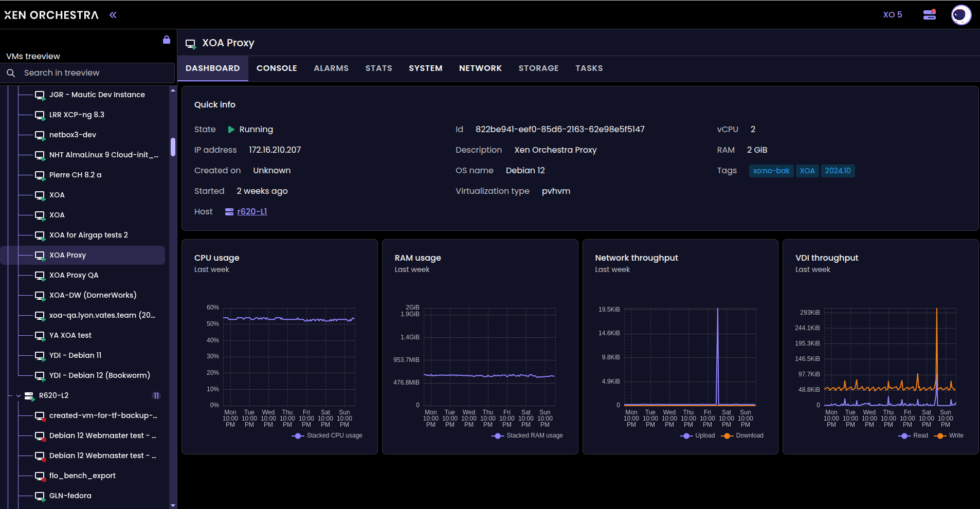Screen dimensions: 980x509
Task: Open the r620-L1 host link
Action: click(x=252, y=212)
